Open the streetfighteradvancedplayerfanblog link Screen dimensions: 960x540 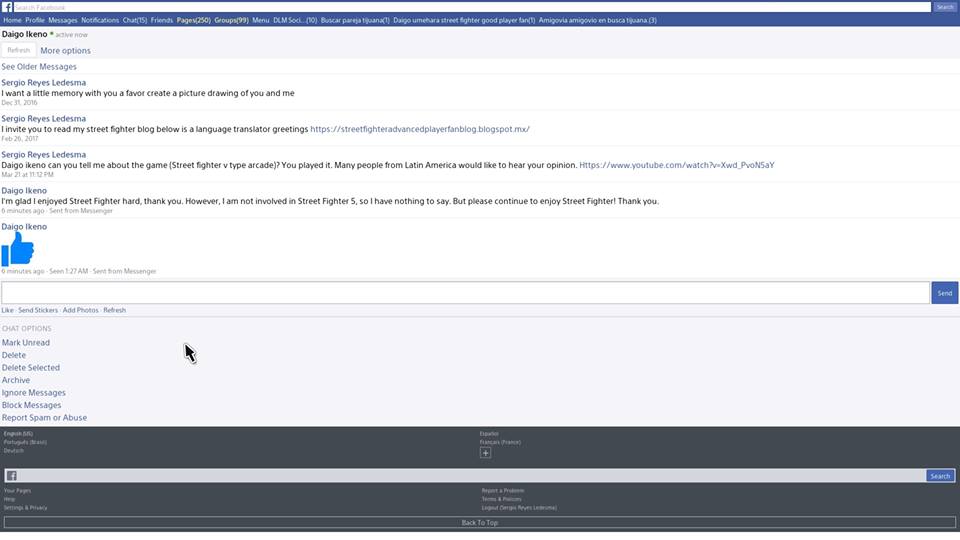click(420, 129)
